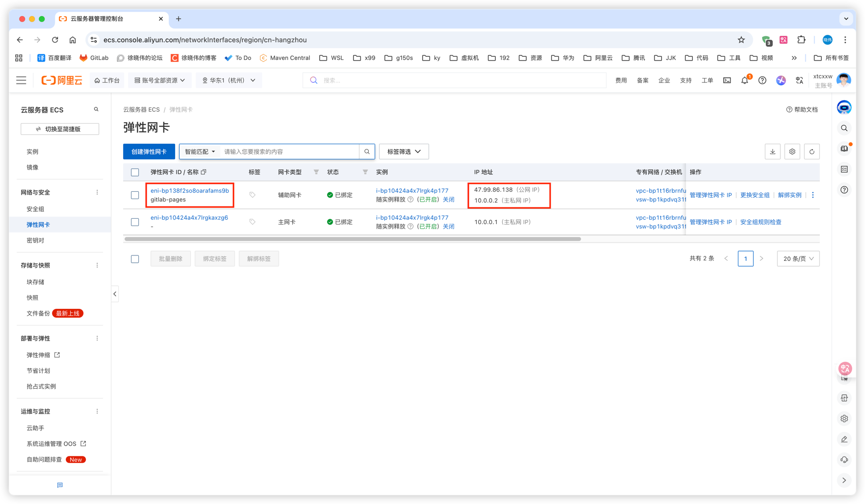
Task: Open the hamburger navigation menu
Action: [x=21, y=80]
